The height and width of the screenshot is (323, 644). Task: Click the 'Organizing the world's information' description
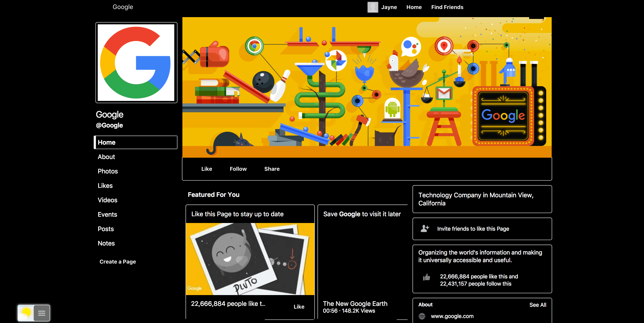click(x=480, y=256)
